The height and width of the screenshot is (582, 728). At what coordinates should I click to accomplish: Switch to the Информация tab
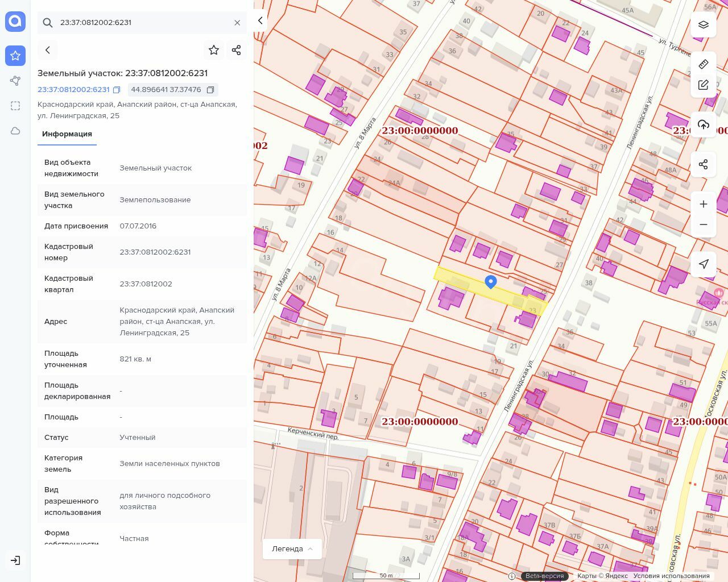point(67,134)
